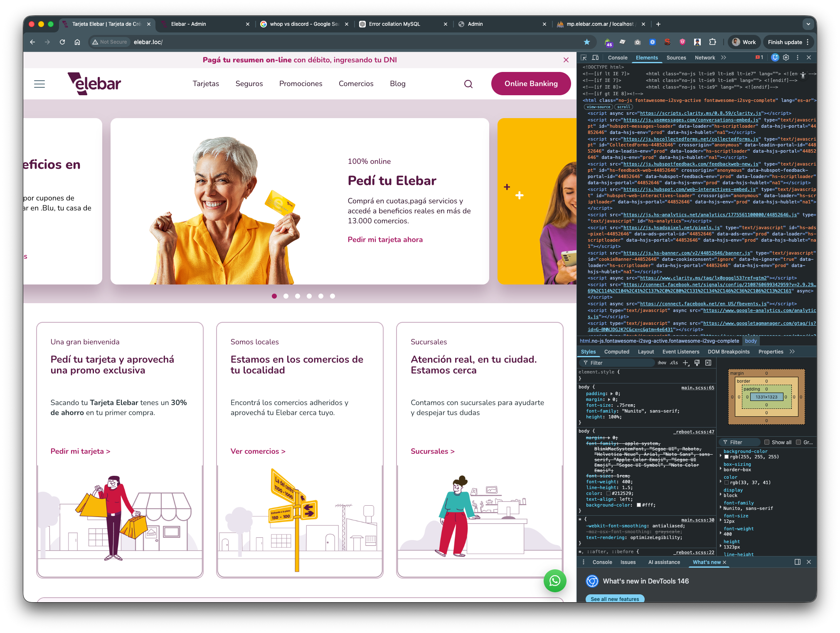
Task: Enable the Show all checkbox in Computed pane
Action: pos(767,443)
